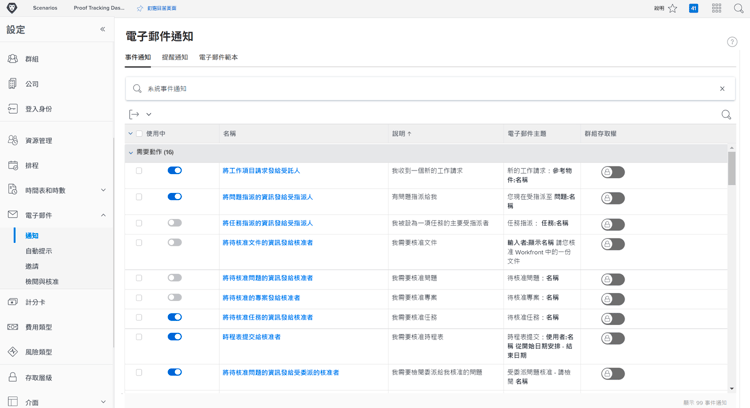Open the 電子郵件 envelope icon in sidebar
Image resolution: width=750 pixels, height=408 pixels.
click(x=13, y=215)
